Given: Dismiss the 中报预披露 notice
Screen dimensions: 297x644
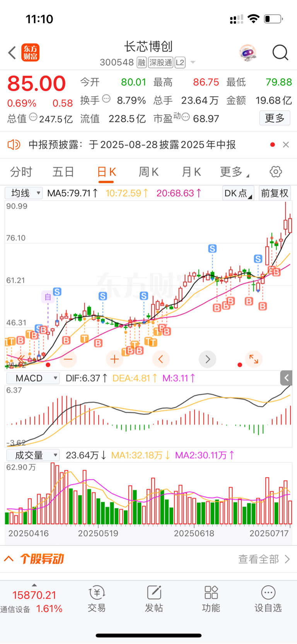Looking at the screenshot, I should point(286,144).
